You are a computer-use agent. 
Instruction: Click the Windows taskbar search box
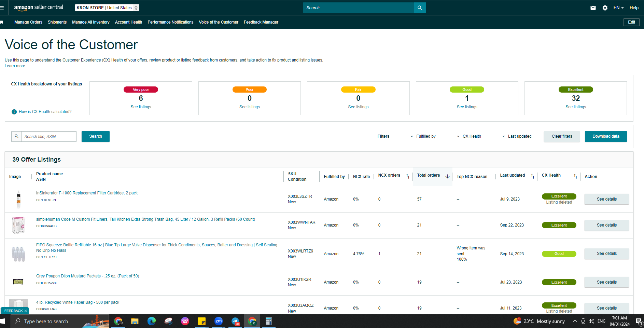pyautogui.click(x=60, y=321)
